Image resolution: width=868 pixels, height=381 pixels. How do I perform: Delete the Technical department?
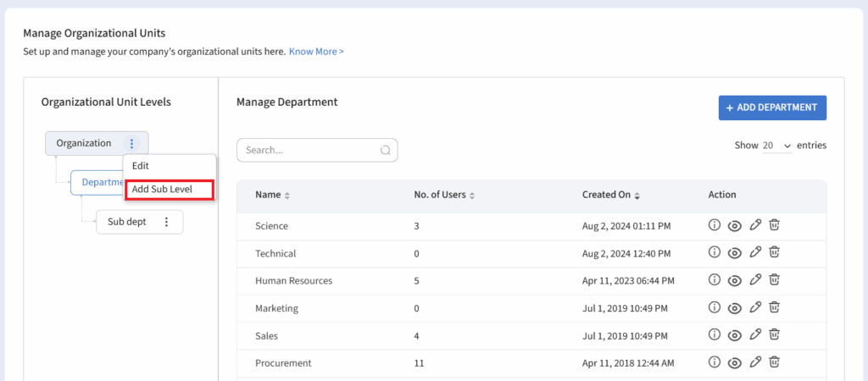[x=774, y=253]
